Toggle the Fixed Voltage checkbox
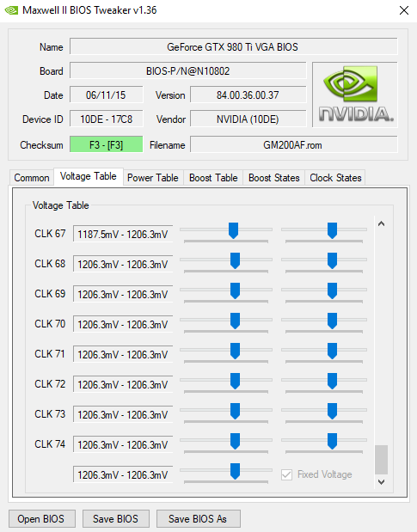This screenshot has width=417, height=532. [286, 474]
